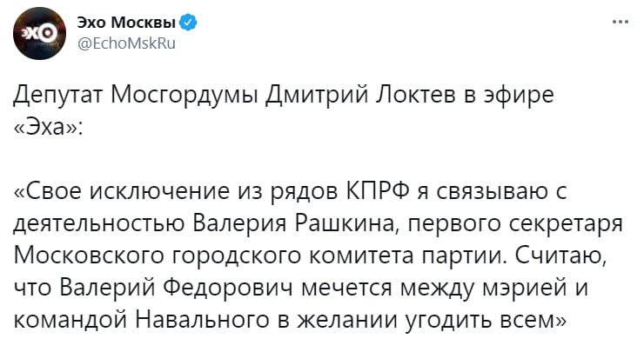Click the @EchoMskRu handle

tap(126, 42)
